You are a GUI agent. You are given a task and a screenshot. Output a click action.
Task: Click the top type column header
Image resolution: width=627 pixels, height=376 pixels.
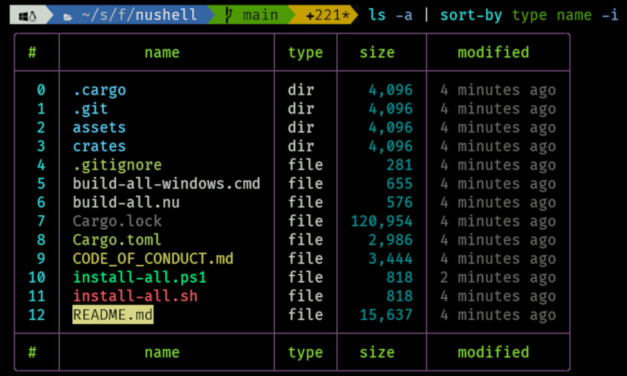pos(306,53)
